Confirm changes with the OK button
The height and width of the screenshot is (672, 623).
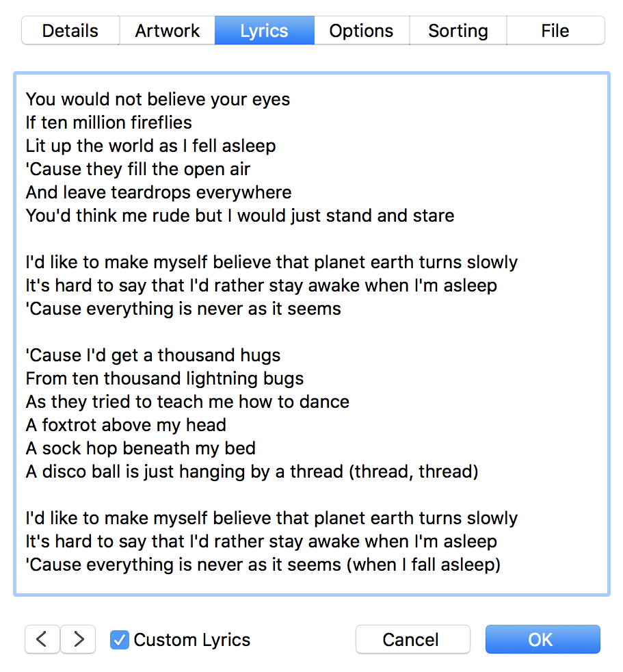pos(542,639)
